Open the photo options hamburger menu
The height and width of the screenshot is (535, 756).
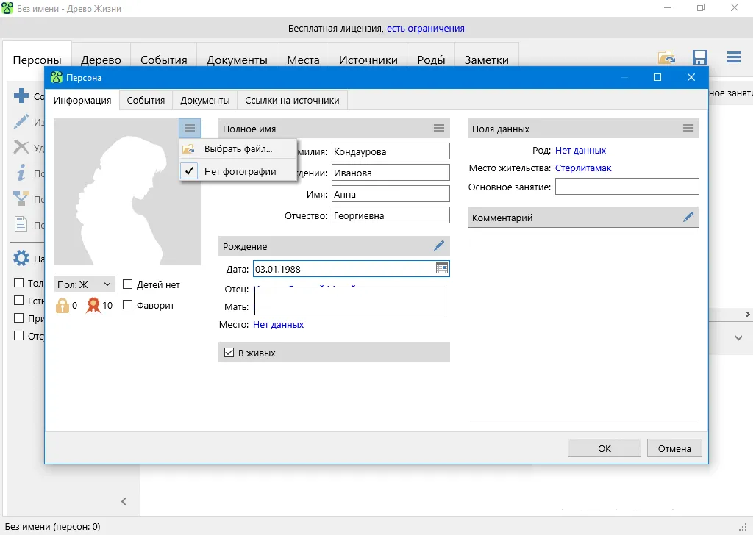pyautogui.click(x=190, y=128)
